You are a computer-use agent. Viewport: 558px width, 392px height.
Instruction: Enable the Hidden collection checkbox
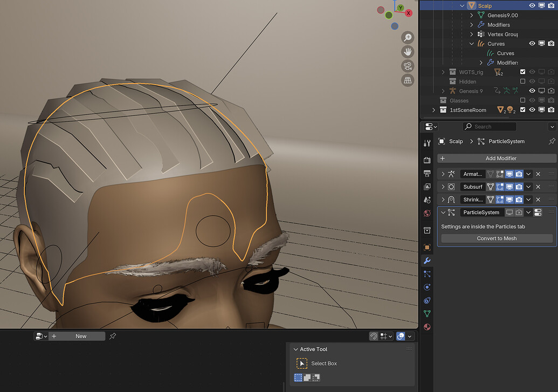(x=522, y=81)
